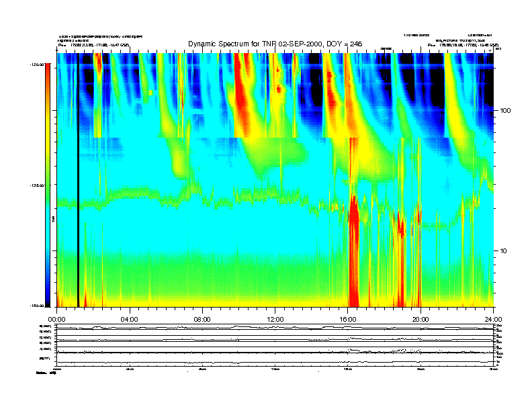
Task: Click the "12:00" time axis label
Action: pyautogui.click(x=275, y=320)
